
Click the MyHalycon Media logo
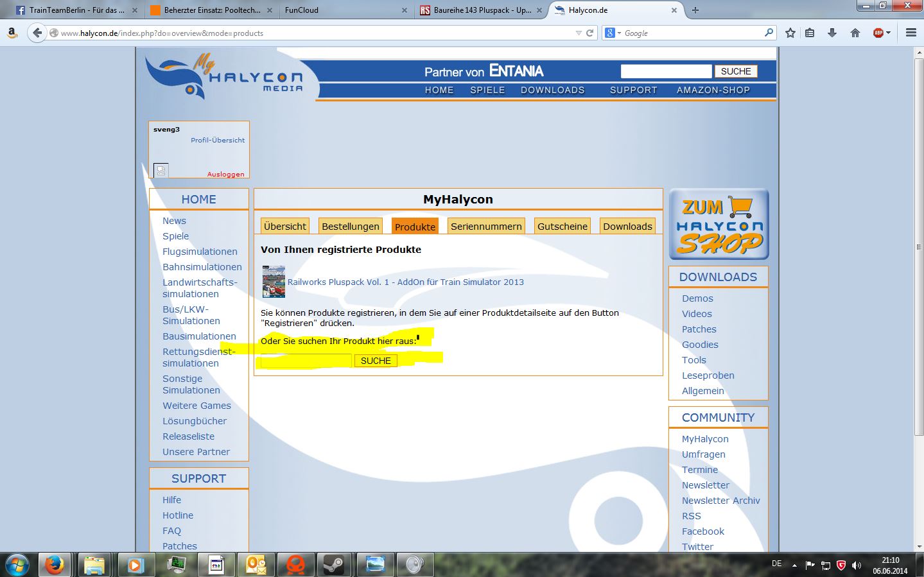(x=225, y=77)
